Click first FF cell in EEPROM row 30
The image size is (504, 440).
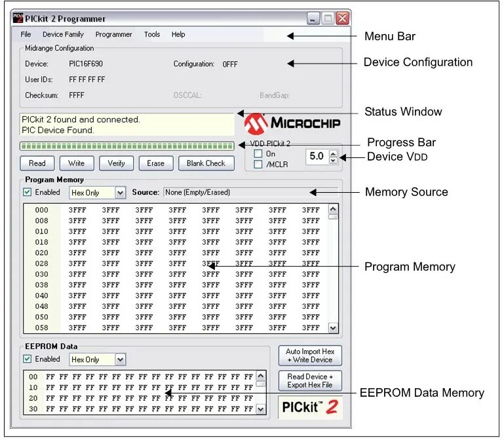[x=50, y=409]
